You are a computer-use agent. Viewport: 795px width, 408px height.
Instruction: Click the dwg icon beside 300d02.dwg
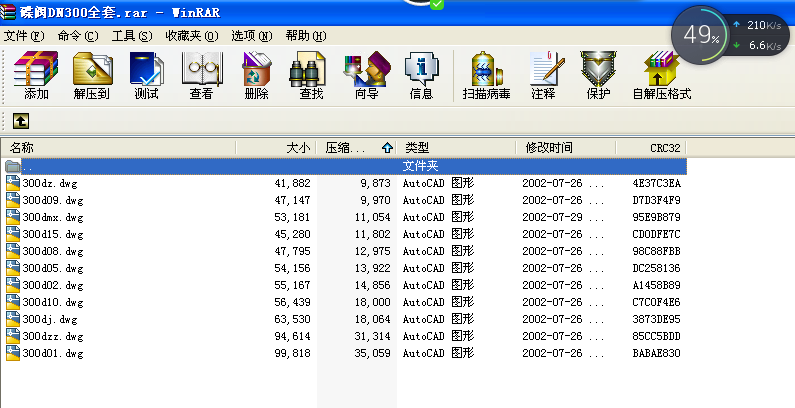(x=13, y=285)
